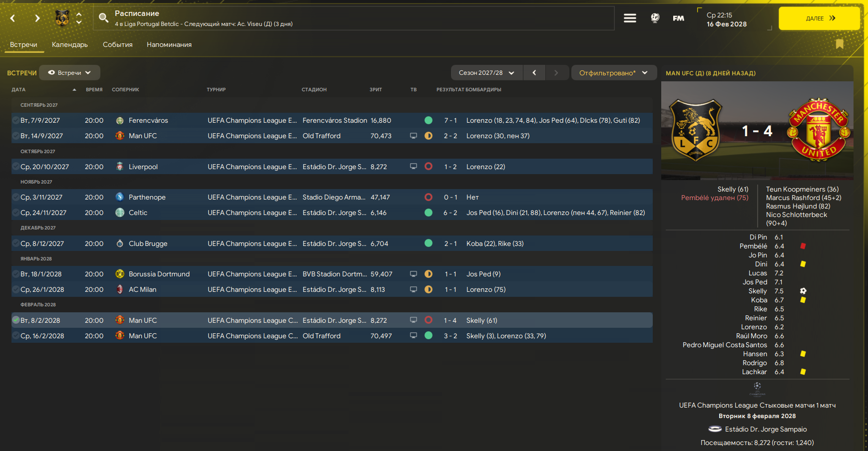The image size is (868, 451).
Task: Open the hamburger main menu
Action: 630,18
